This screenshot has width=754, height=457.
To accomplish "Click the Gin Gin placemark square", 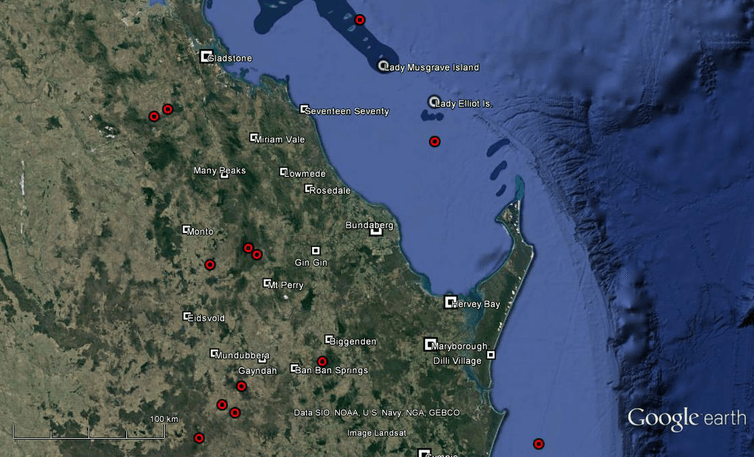I will click(x=316, y=250).
